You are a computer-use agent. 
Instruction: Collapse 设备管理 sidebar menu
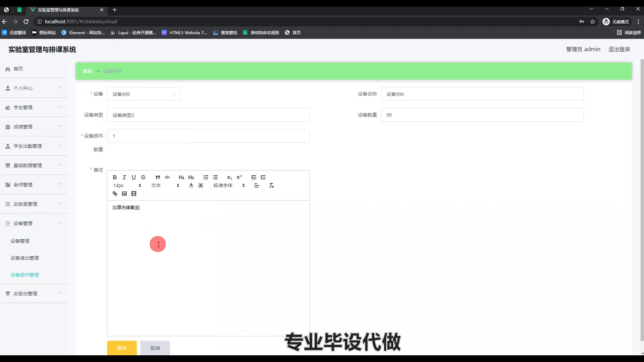34,224
